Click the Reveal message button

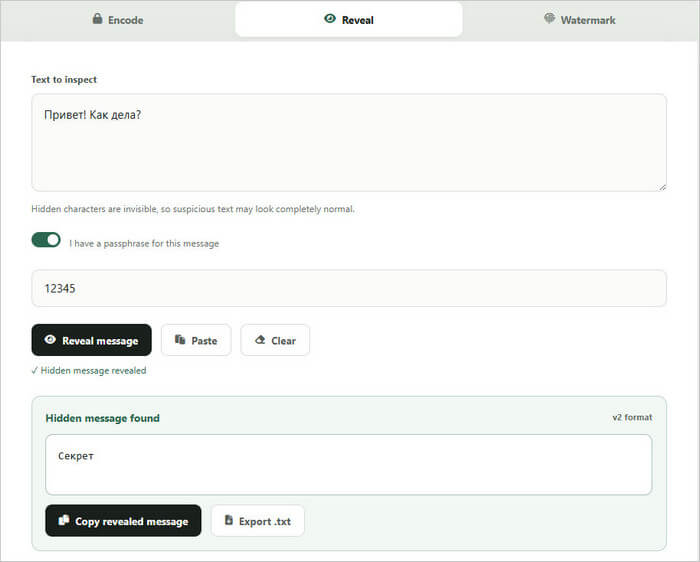point(92,340)
